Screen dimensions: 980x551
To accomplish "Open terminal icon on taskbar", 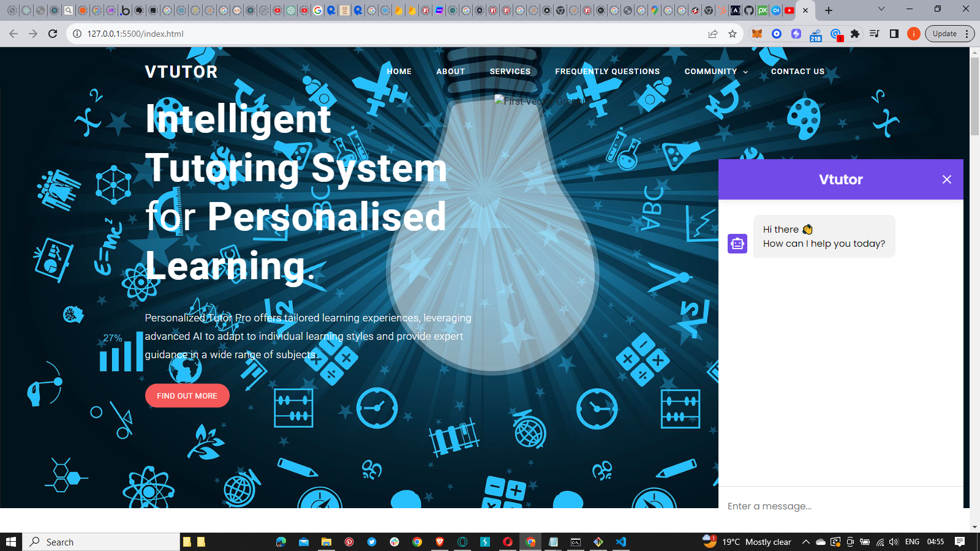I will point(576,542).
